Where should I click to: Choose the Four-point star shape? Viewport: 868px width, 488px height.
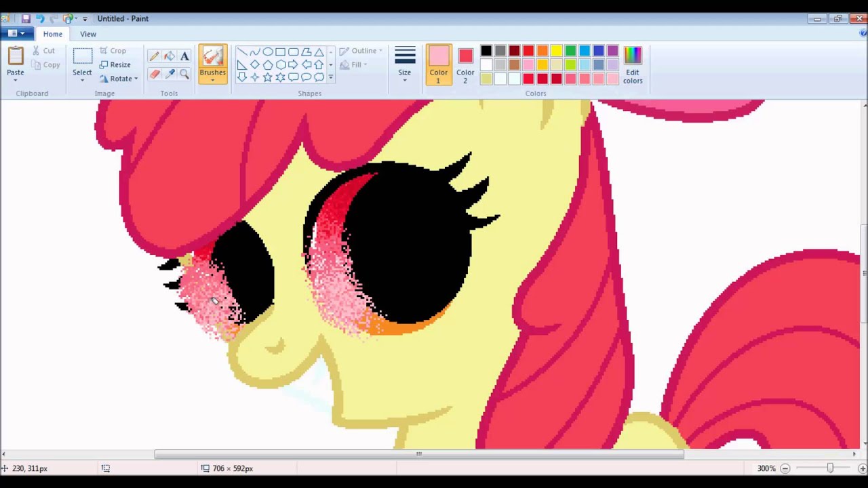(x=254, y=77)
